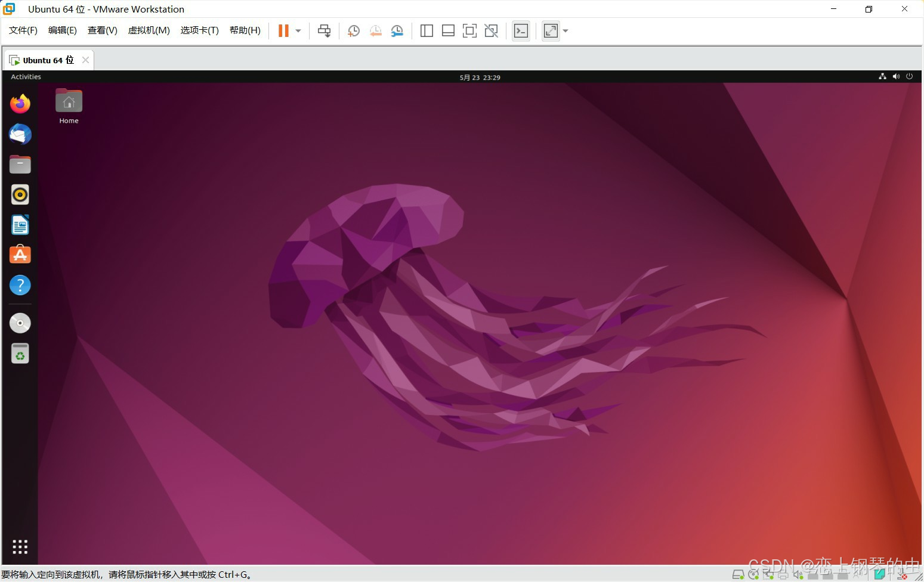Restore down the VMware window
The image size is (924, 582).
point(869,9)
